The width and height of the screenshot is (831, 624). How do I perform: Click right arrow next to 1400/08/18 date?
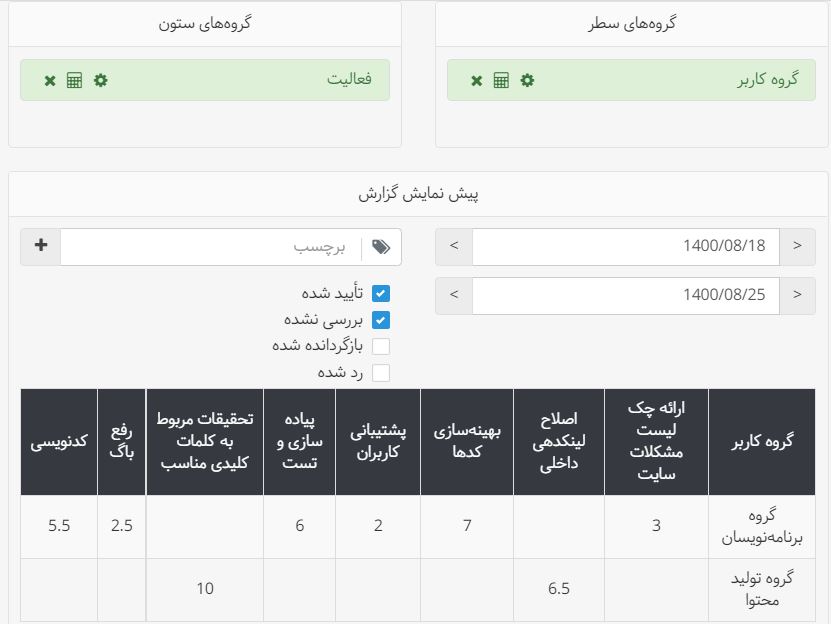(797, 246)
